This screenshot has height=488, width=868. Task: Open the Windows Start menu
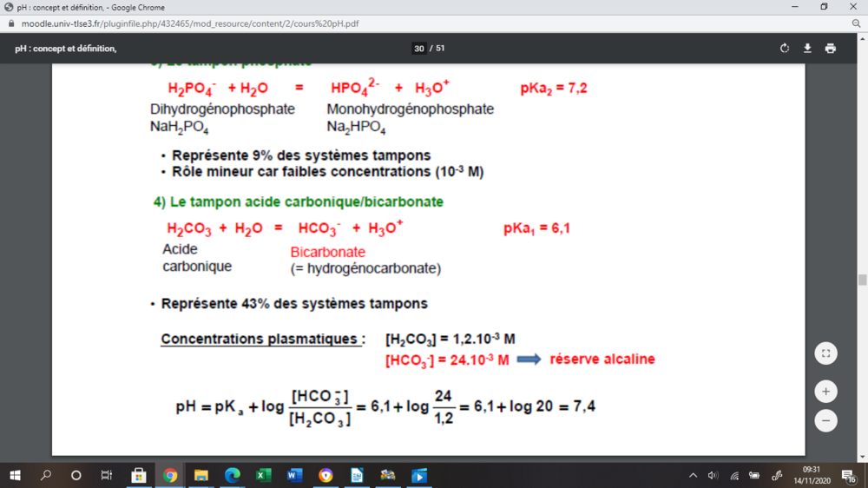[15, 475]
